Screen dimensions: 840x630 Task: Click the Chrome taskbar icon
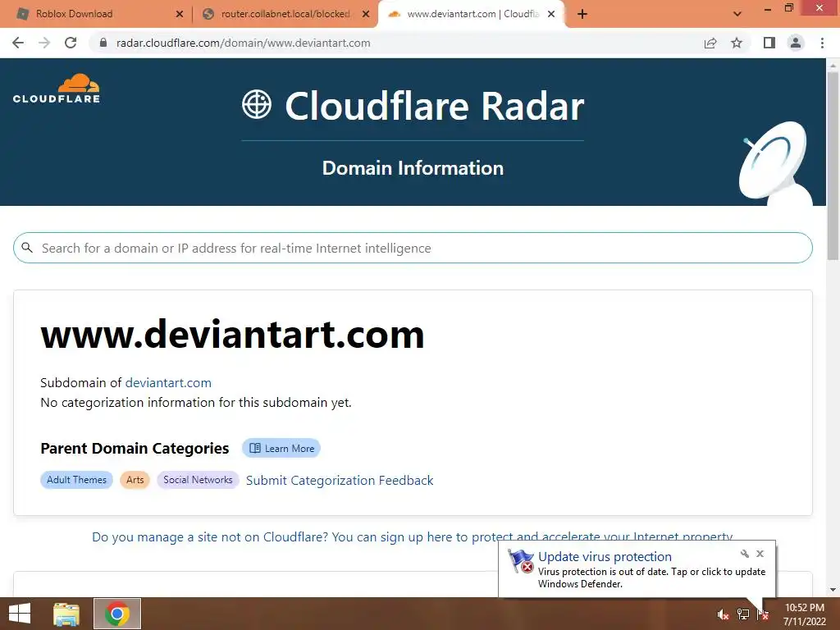click(117, 614)
